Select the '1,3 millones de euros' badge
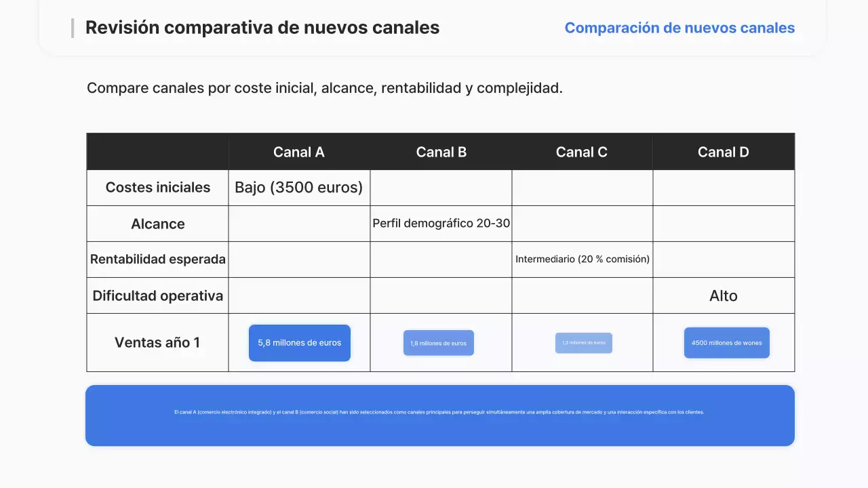868x488 pixels. pos(583,343)
